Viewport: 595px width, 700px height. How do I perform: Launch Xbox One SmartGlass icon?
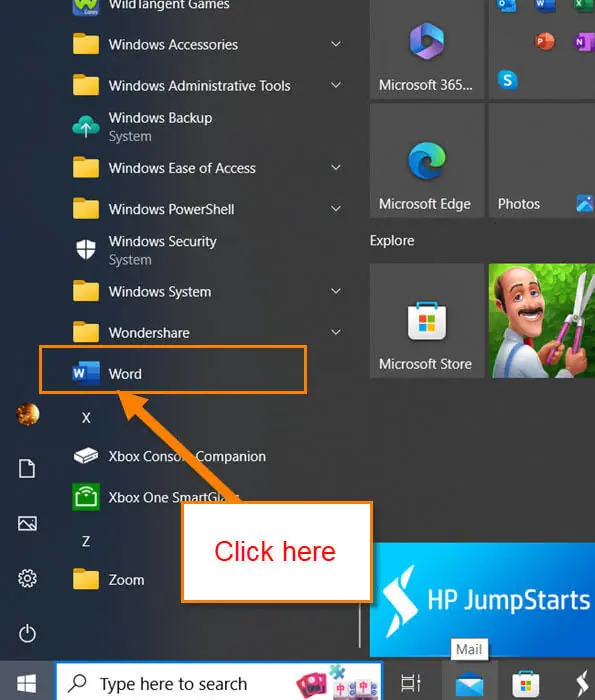[86, 496]
